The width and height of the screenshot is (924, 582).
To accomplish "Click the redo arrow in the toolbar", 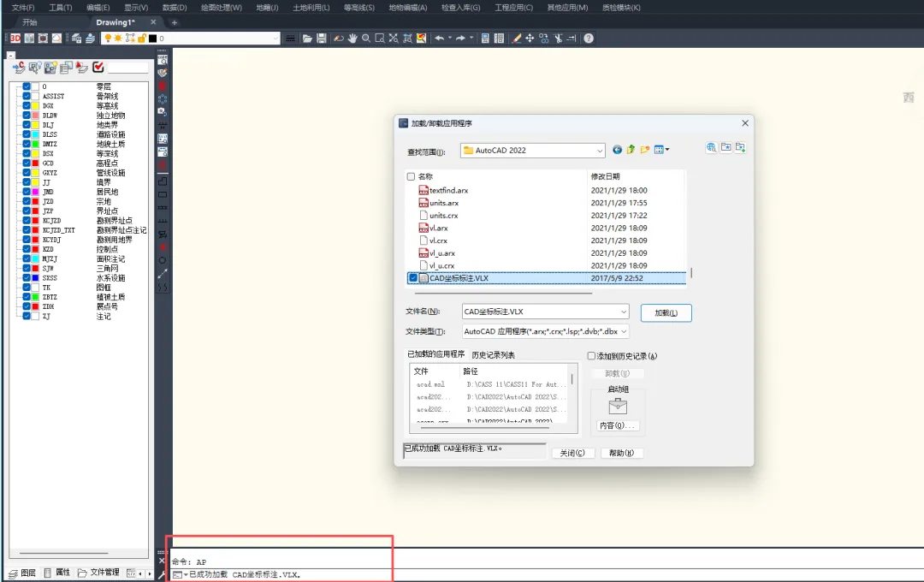I will click(460, 39).
